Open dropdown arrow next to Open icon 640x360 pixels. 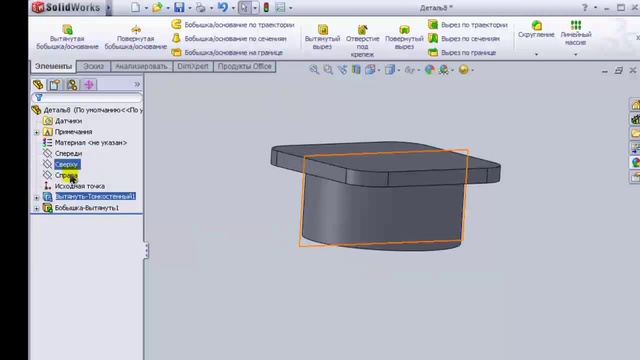[168, 8]
